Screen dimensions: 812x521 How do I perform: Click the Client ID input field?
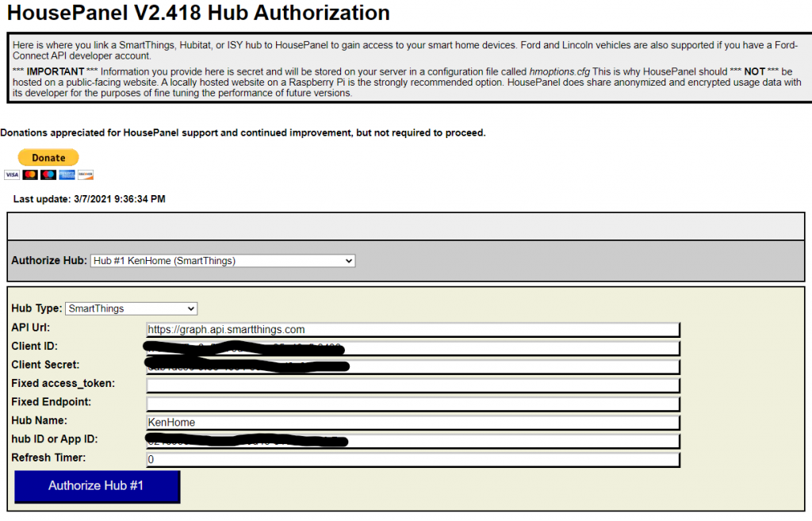click(x=412, y=348)
